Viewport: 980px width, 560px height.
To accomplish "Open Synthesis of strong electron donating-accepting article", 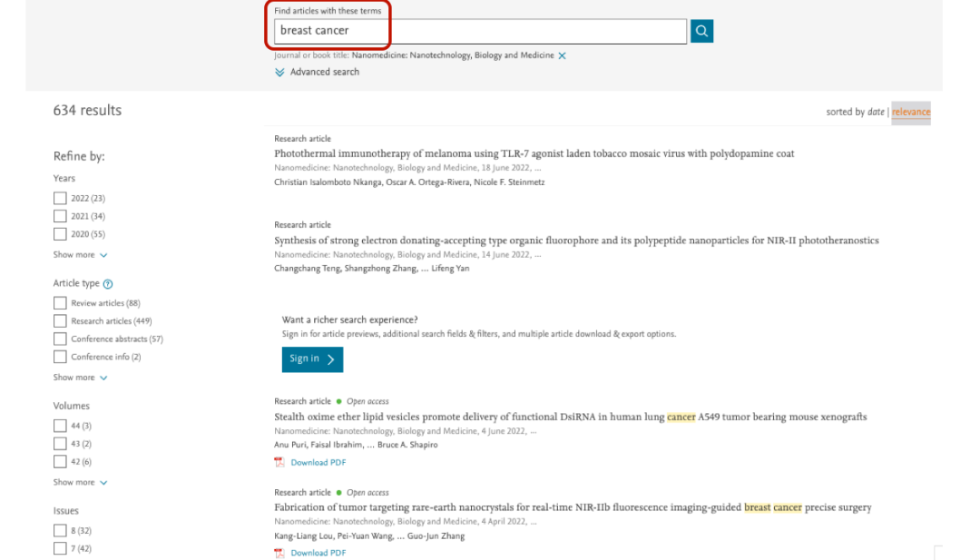I will click(576, 241).
